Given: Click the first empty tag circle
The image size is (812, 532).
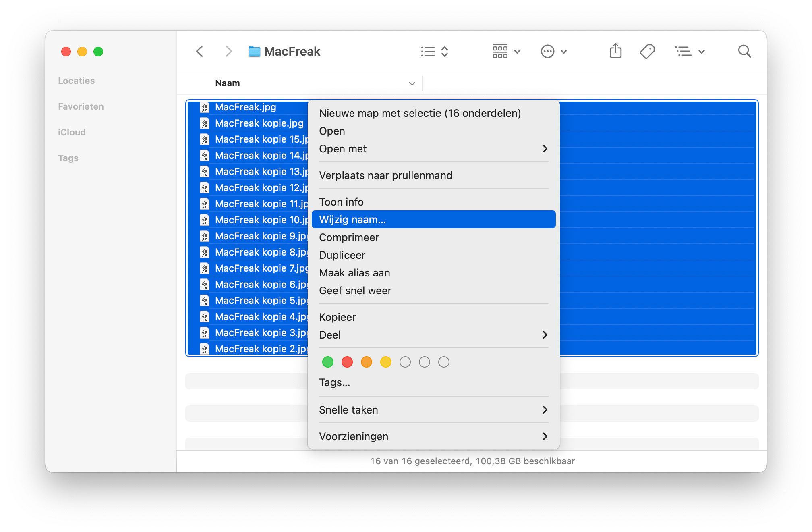Looking at the screenshot, I should 405,362.
